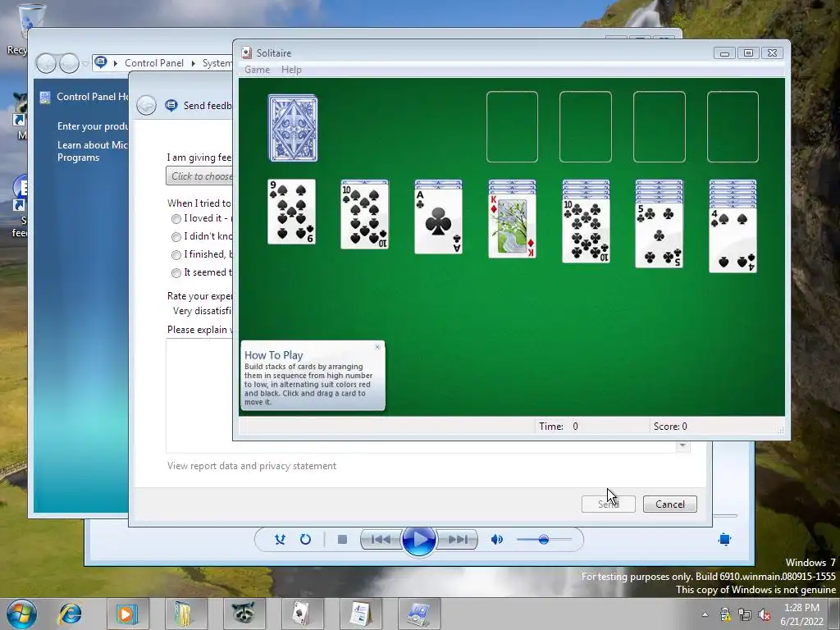
Task: Open the 'Click to choose' feedback dropdown
Action: pyautogui.click(x=199, y=176)
